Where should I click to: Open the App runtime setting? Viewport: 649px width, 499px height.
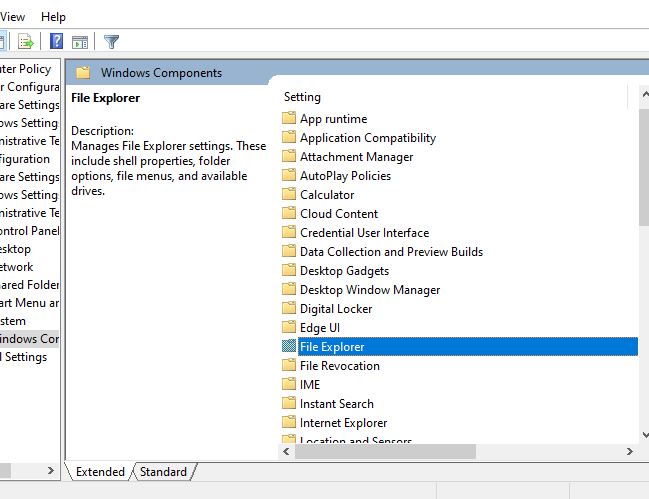334,119
